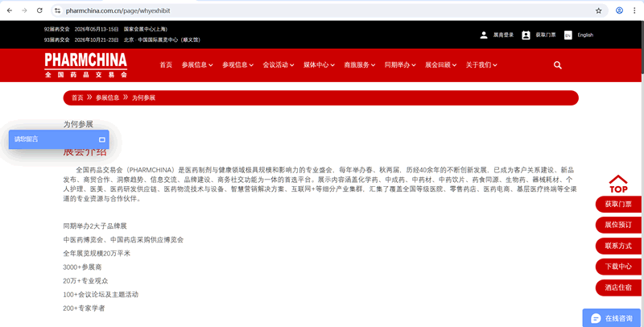Image resolution: width=644 pixels, height=327 pixels.
Task: Click the PHARMCHINA logo
Action: 85,64
